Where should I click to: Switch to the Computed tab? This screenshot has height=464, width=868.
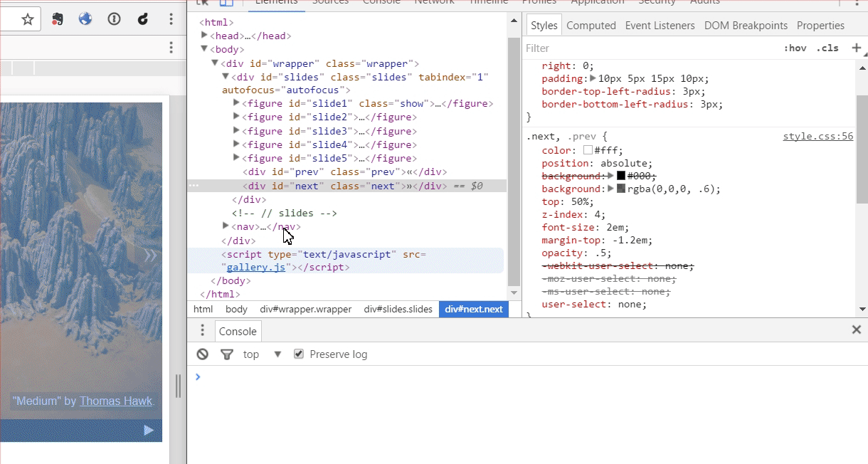tap(591, 26)
